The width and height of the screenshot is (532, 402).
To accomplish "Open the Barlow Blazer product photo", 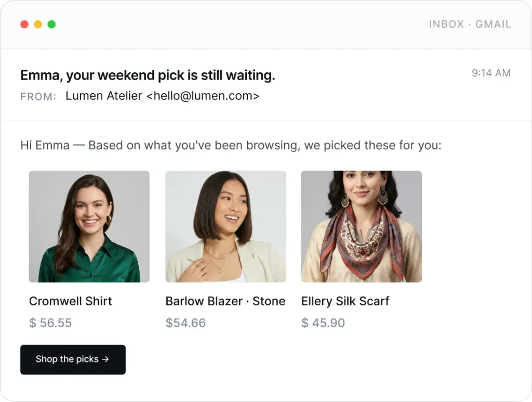I will click(x=225, y=226).
